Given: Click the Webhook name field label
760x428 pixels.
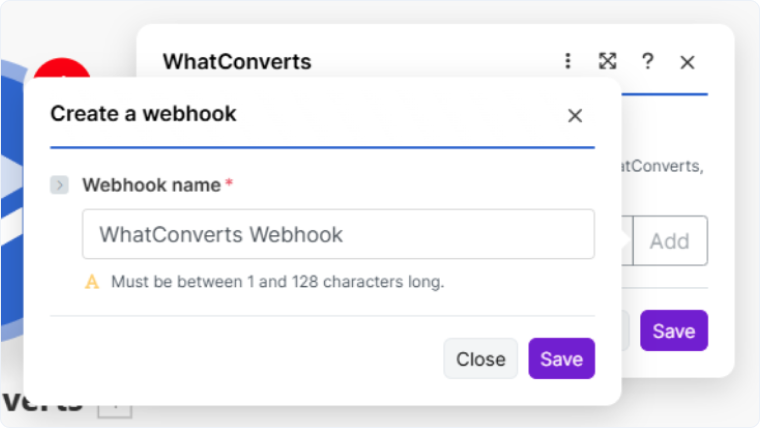Looking at the screenshot, I should [151, 185].
